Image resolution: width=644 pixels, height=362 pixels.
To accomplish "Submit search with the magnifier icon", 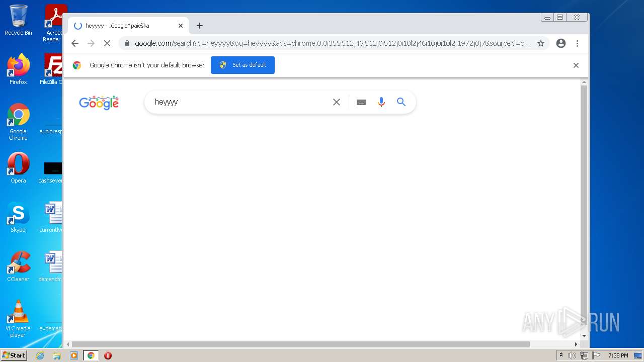I will (401, 102).
